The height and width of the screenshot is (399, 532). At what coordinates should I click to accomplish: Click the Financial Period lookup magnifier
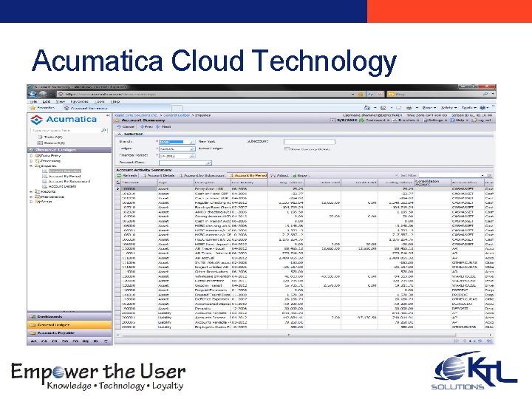click(x=192, y=156)
